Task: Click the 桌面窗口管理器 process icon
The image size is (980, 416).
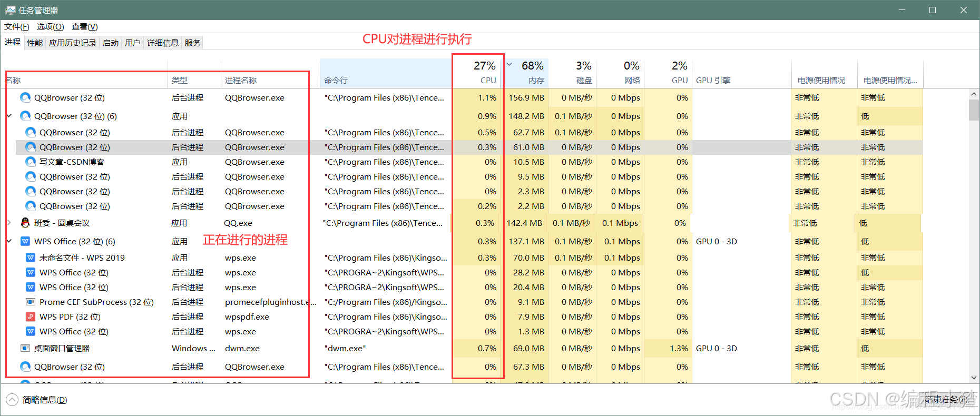Action: click(25, 348)
